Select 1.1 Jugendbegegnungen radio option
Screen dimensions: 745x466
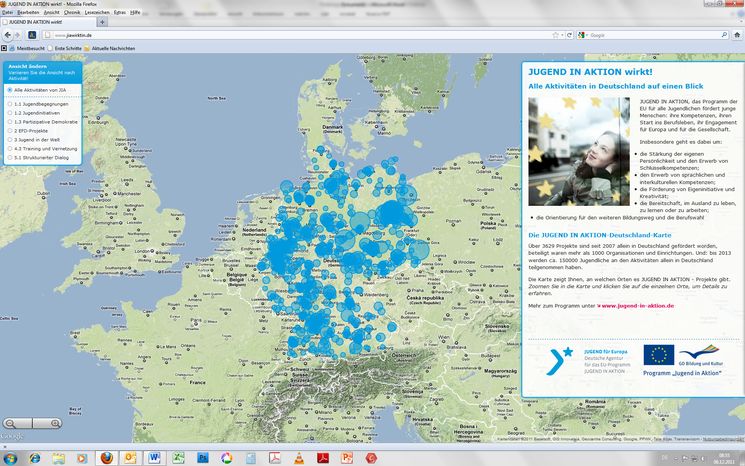coord(10,104)
